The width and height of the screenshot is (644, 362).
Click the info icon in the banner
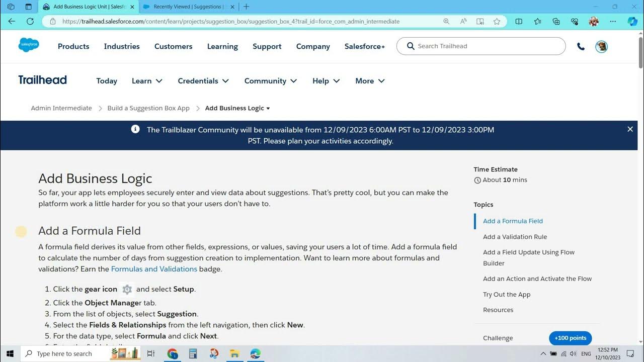coord(135,129)
